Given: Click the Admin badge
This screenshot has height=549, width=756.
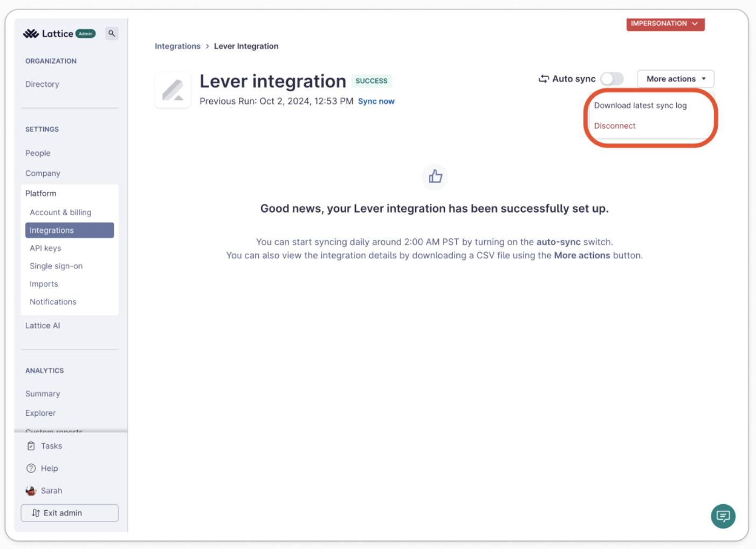Looking at the screenshot, I should point(86,33).
